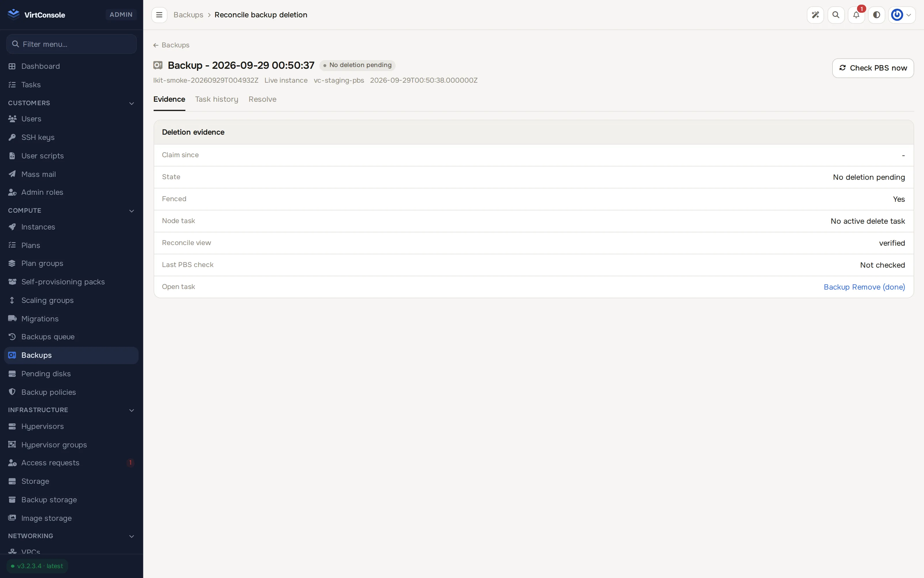The height and width of the screenshot is (578, 924).
Task: Toggle the dark/light theme icon
Action: tap(877, 15)
